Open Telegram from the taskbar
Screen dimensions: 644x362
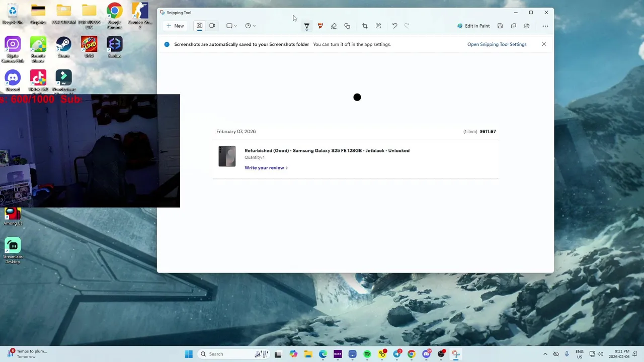(x=397, y=354)
